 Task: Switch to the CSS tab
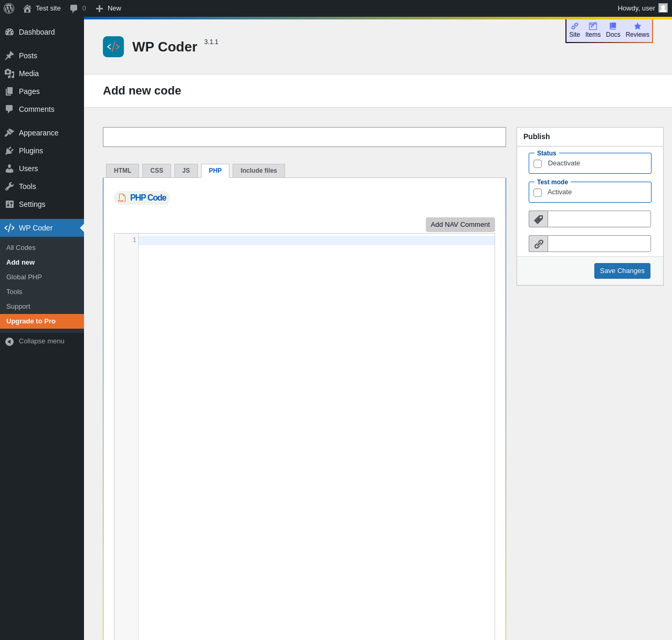156,171
